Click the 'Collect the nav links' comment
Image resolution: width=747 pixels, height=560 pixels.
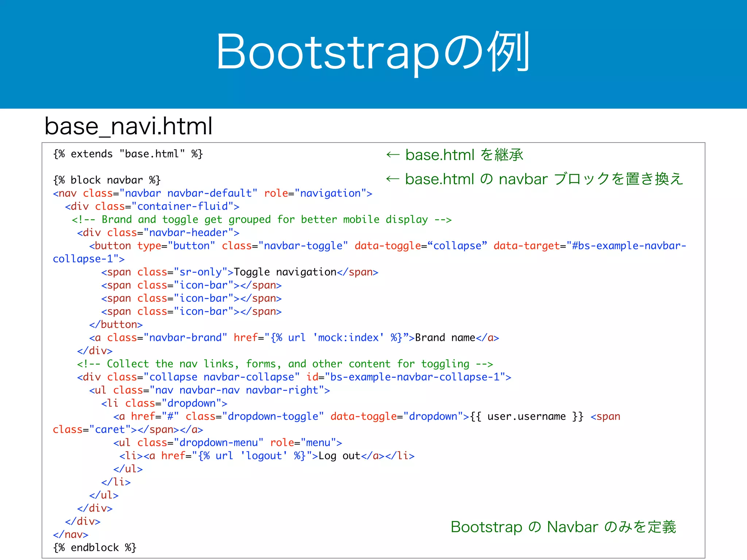[285, 364]
